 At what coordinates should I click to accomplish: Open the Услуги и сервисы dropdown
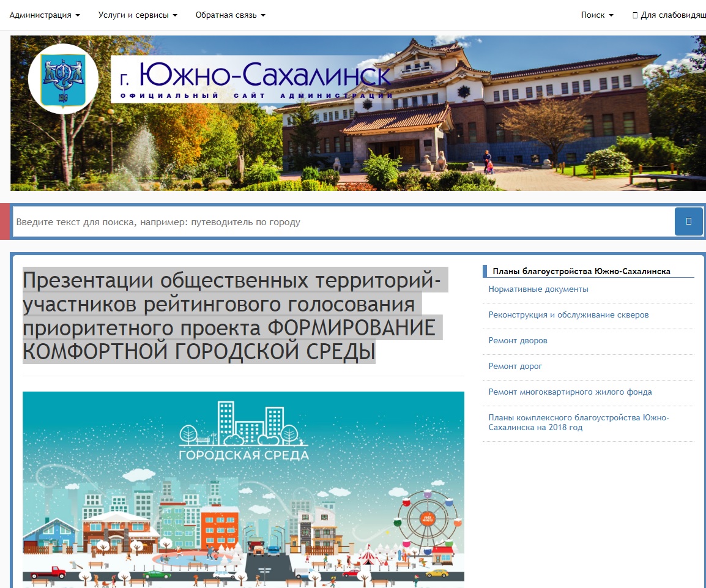point(138,15)
